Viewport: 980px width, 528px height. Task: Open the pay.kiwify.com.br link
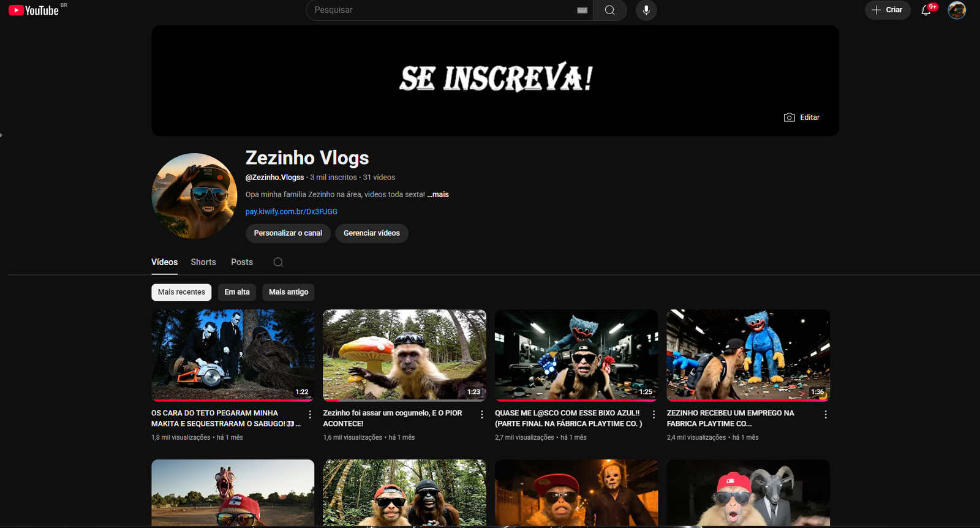click(292, 211)
